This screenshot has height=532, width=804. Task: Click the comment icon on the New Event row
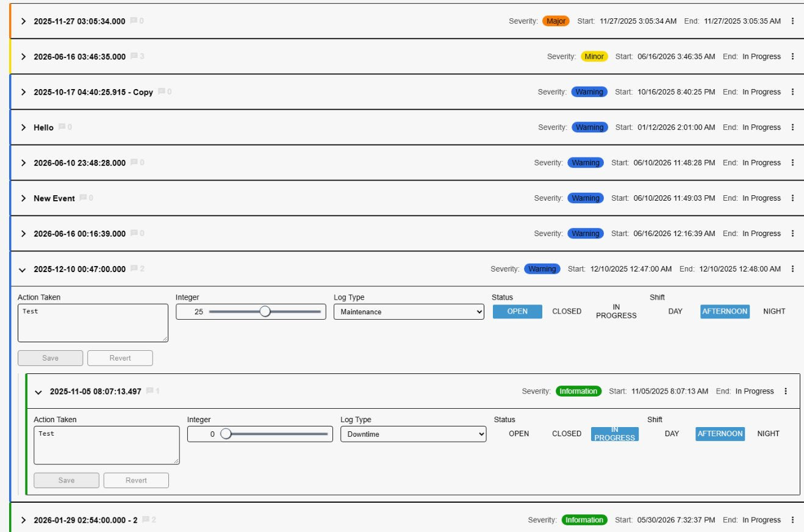[x=83, y=198]
